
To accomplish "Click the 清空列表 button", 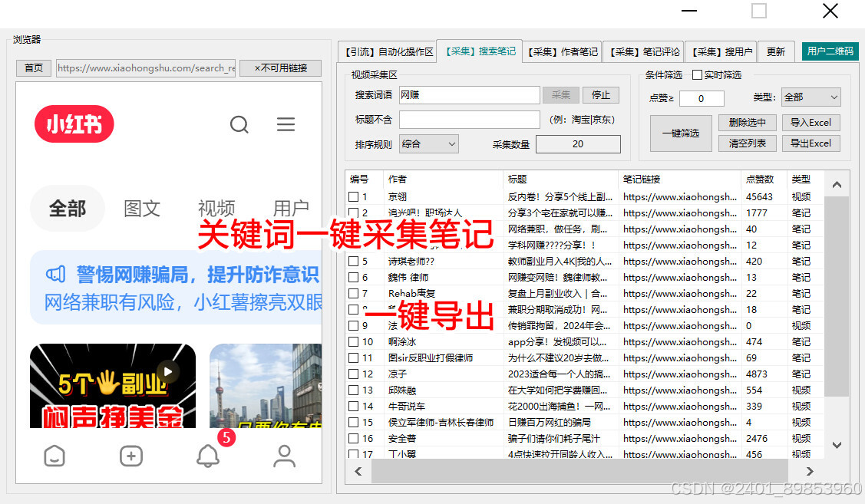I will (747, 143).
